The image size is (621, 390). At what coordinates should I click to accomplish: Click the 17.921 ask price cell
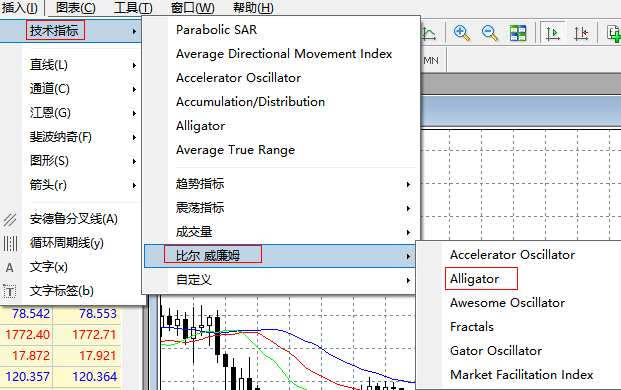(x=87, y=356)
